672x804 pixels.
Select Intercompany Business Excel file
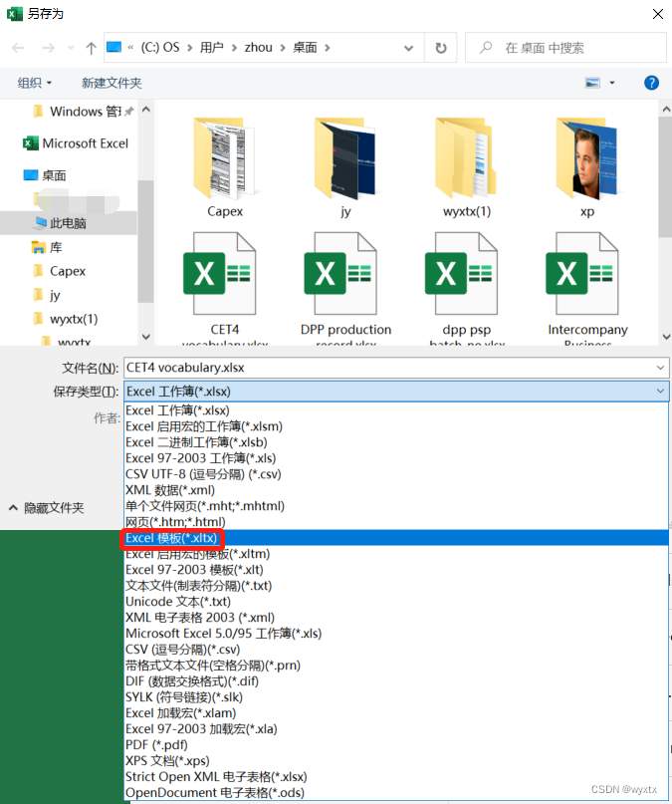pyautogui.click(x=587, y=288)
